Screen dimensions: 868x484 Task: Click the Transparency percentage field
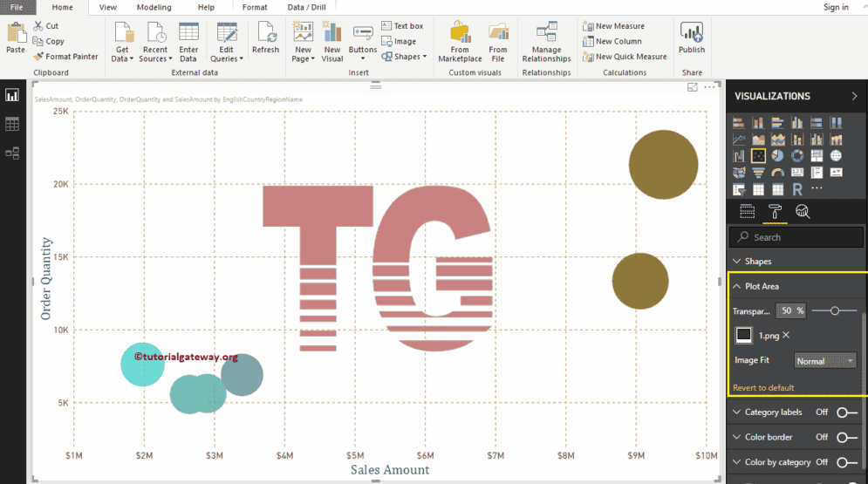tap(790, 310)
